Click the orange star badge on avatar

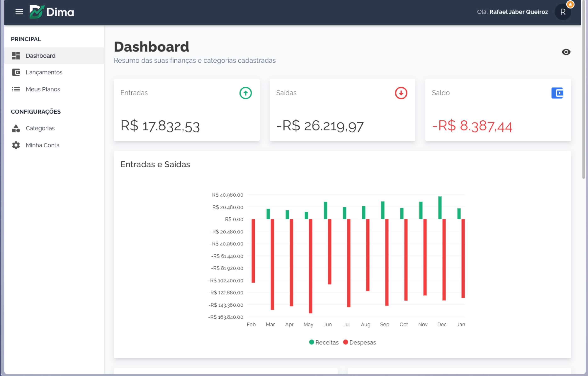[570, 4]
